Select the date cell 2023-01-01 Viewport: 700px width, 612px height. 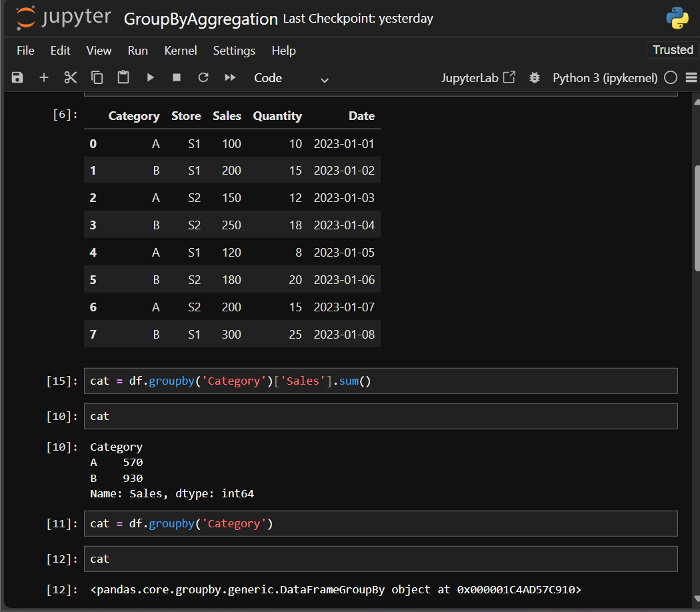coord(344,144)
